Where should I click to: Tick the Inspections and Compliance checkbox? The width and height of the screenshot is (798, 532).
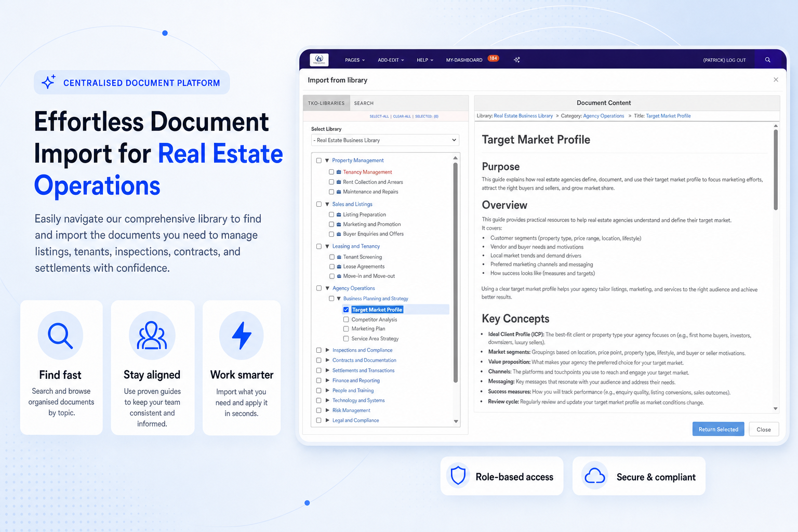(x=319, y=350)
